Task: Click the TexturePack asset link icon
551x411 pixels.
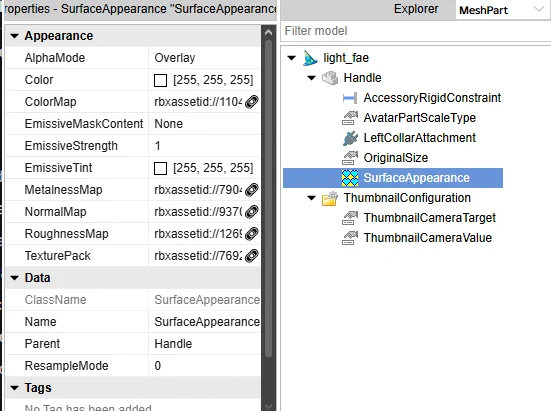Action: coord(252,256)
